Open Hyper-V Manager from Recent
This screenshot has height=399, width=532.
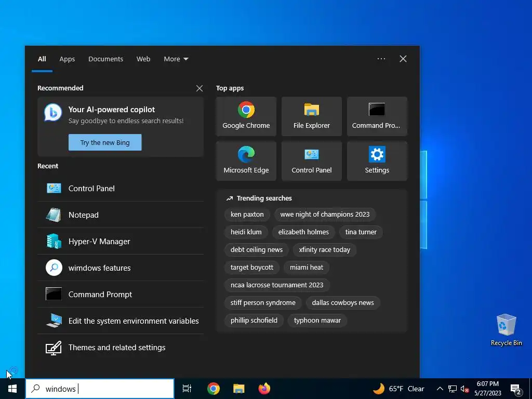(x=121, y=241)
